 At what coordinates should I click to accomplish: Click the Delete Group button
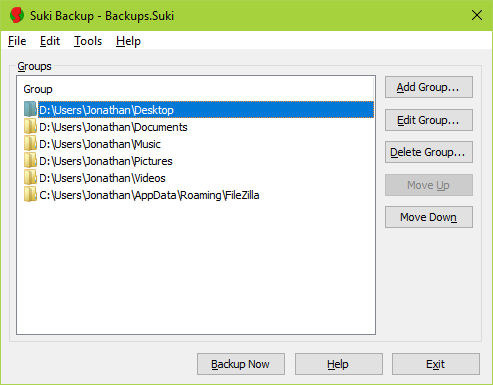coord(429,152)
